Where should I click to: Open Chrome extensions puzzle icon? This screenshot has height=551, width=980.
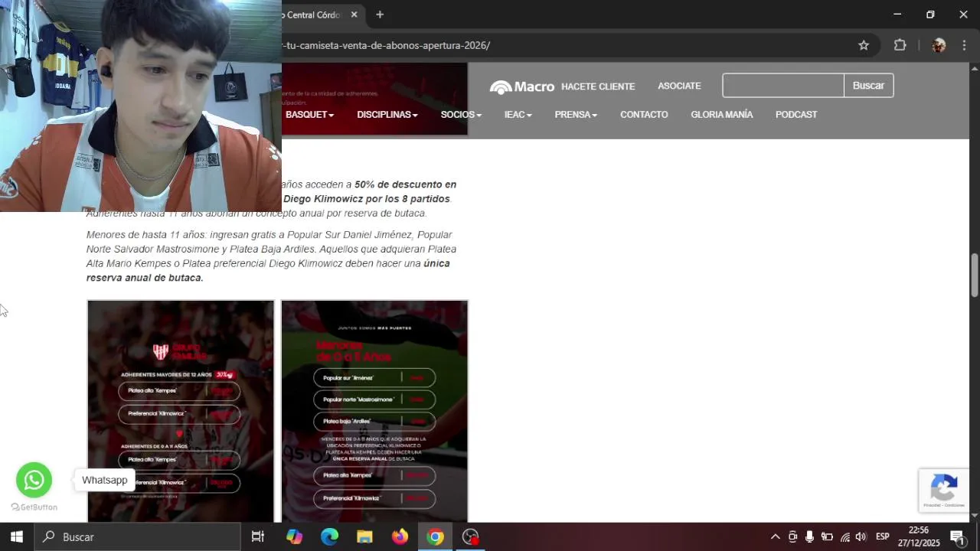(x=900, y=45)
